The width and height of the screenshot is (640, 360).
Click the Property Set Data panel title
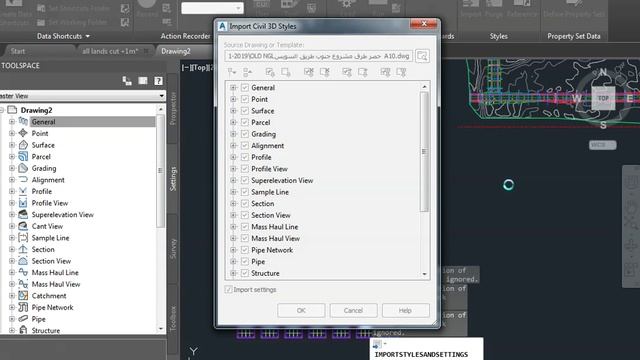(x=573, y=36)
